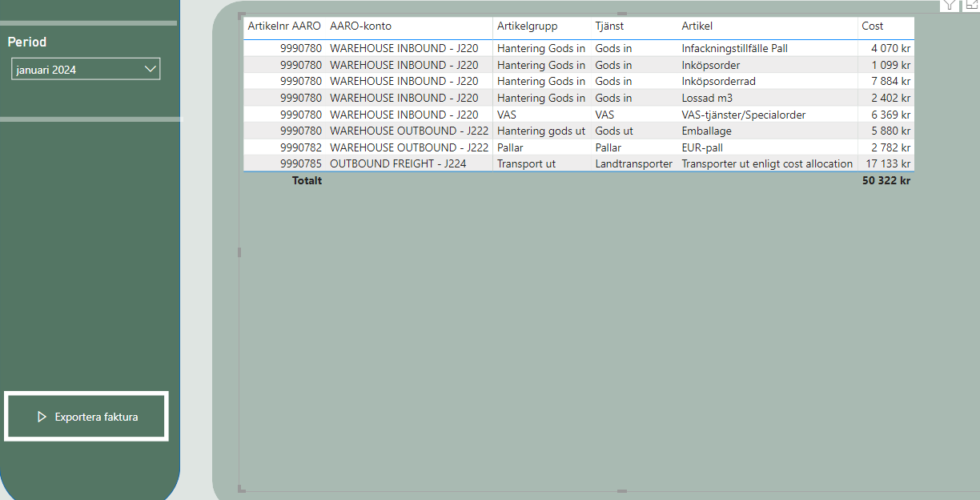Click the 6 369 kr cost value
This screenshot has height=500, width=980.
click(x=890, y=115)
